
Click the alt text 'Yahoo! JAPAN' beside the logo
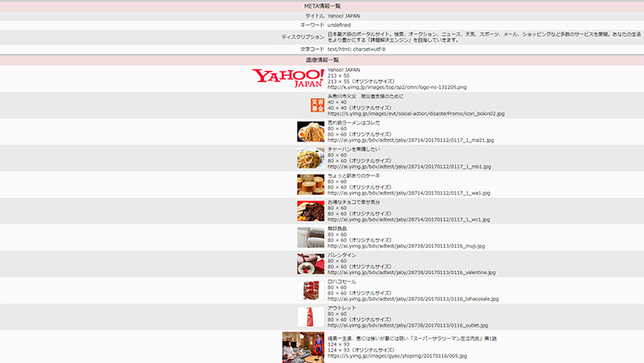[344, 70]
